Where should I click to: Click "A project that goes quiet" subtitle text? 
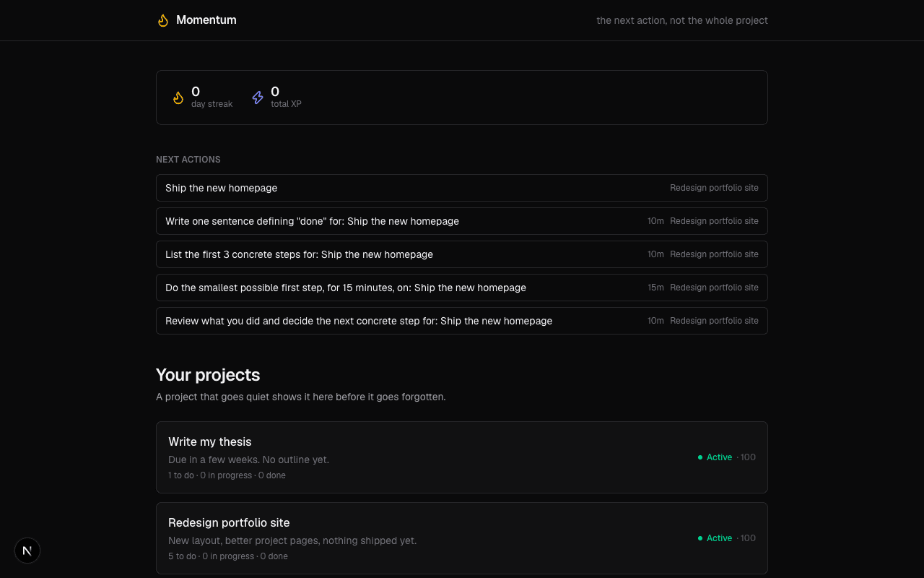[301, 397]
